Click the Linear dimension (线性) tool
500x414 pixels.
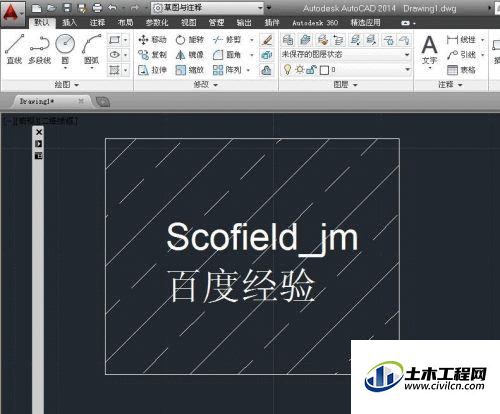tap(461, 40)
